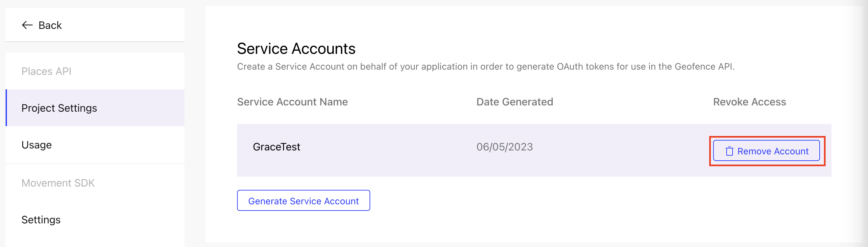Image resolution: width=868 pixels, height=247 pixels.
Task: Open the Usage sidebar item
Action: (x=36, y=145)
